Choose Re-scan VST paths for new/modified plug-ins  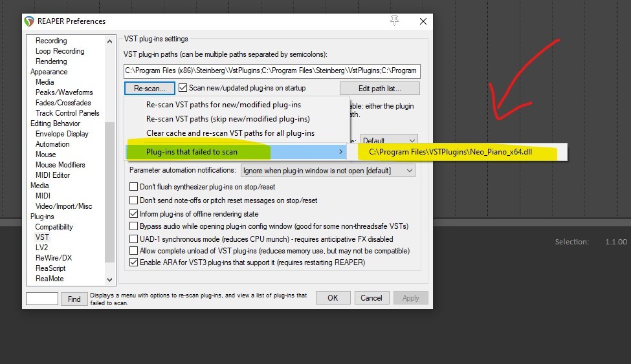223,105
